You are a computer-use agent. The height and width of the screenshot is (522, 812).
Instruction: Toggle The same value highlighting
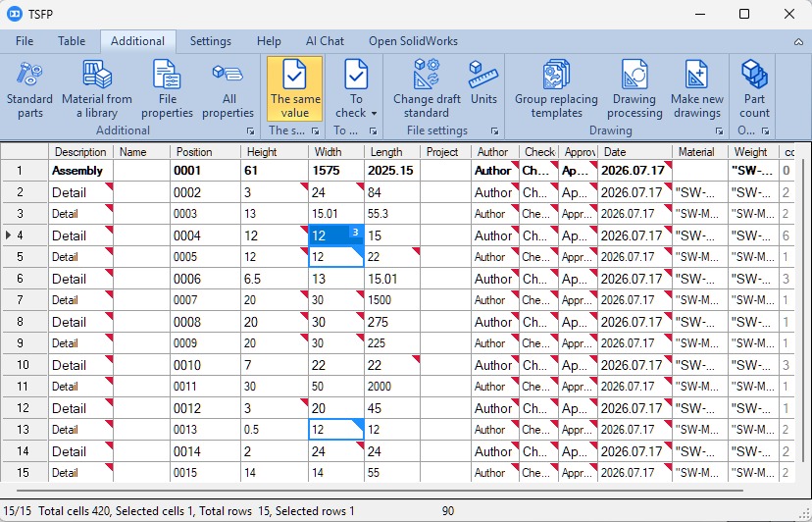click(x=294, y=89)
